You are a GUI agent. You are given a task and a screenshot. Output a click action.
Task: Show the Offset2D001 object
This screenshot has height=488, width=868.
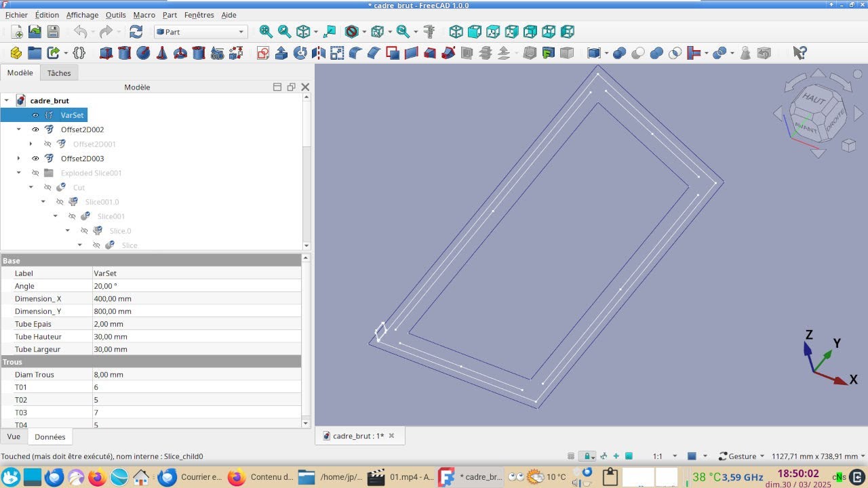coord(48,144)
